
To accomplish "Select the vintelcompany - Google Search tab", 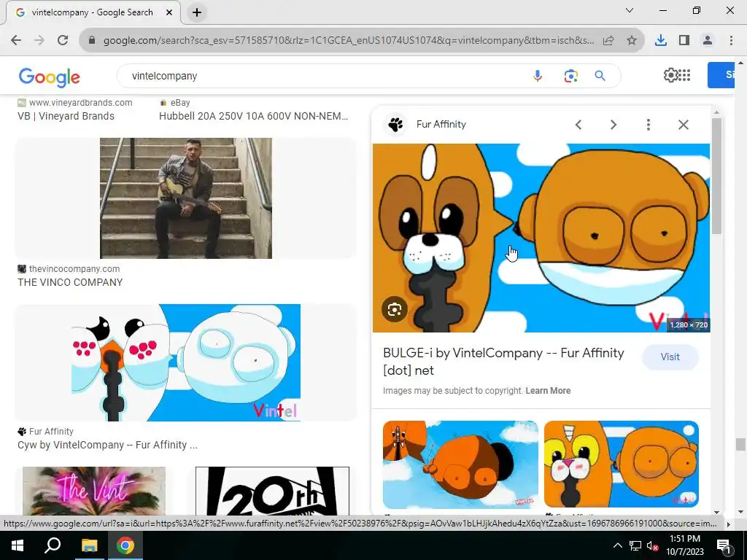I will pyautogui.click(x=93, y=12).
